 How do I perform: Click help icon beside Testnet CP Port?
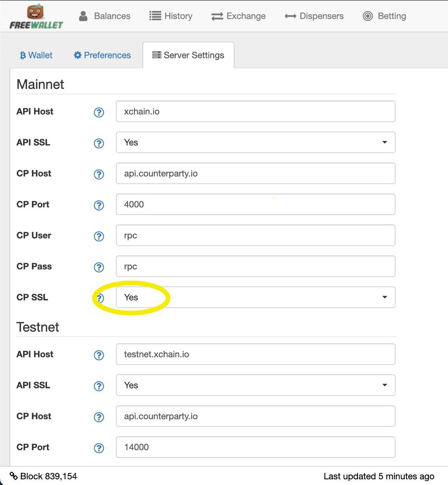(99, 448)
